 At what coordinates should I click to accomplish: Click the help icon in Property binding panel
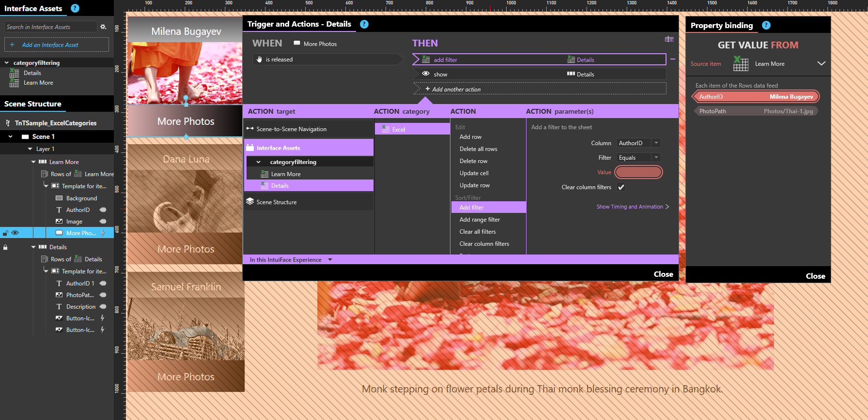(x=766, y=25)
